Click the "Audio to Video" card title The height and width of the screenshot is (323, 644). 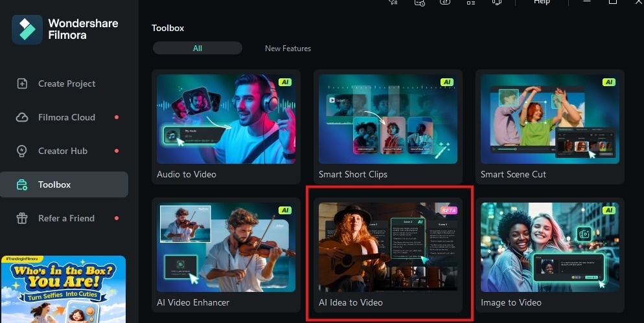tap(187, 174)
